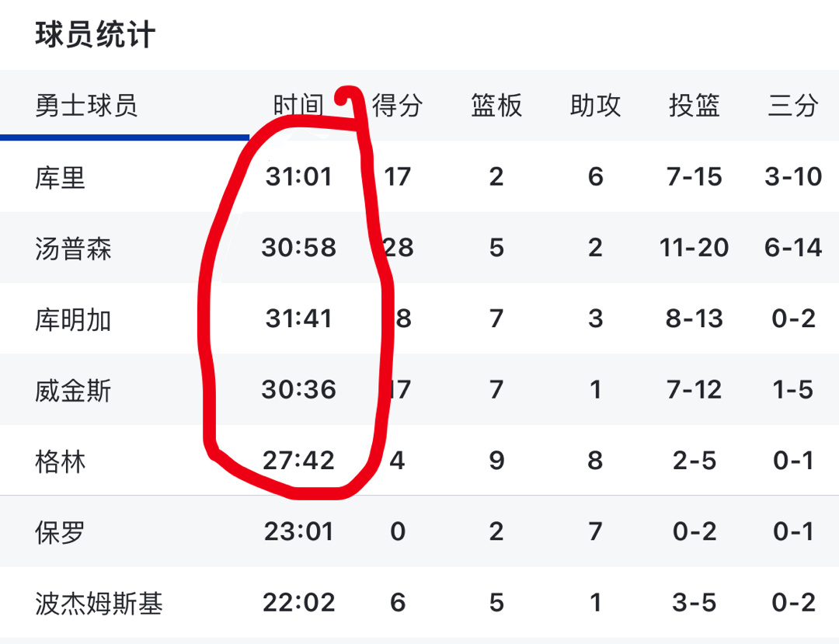The height and width of the screenshot is (644, 839).
Task: Open 汤普森's player profile
Action: pyautogui.click(x=70, y=248)
